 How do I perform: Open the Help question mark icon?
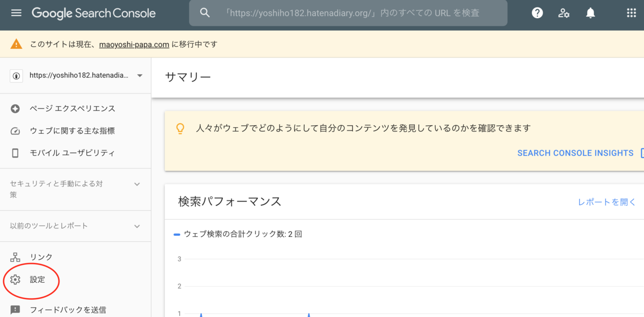[537, 13]
